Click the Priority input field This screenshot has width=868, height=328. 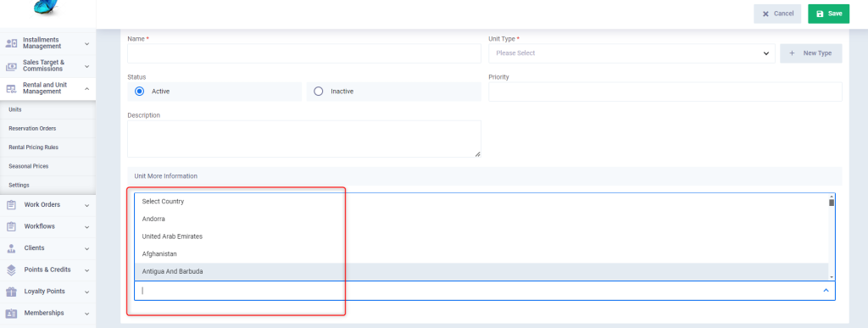pyautogui.click(x=665, y=92)
